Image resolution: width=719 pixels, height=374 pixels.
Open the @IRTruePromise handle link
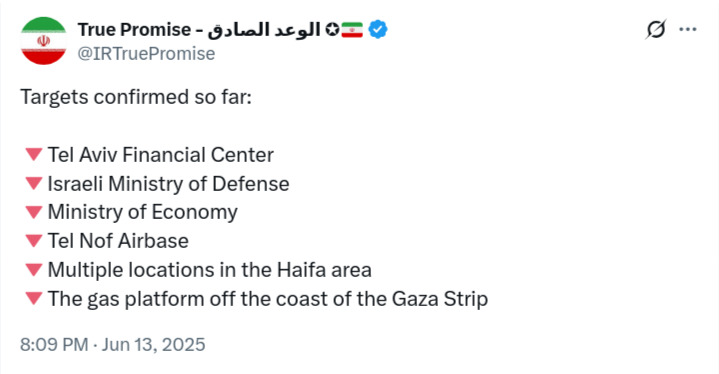pyautogui.click(x=146, y=54)
